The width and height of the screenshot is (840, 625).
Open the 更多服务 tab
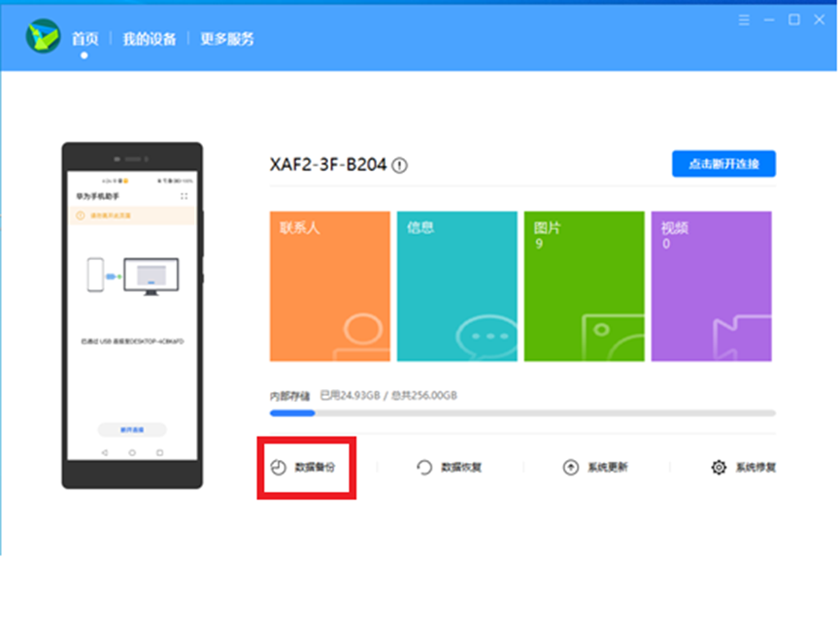click(x=227, y=39)
